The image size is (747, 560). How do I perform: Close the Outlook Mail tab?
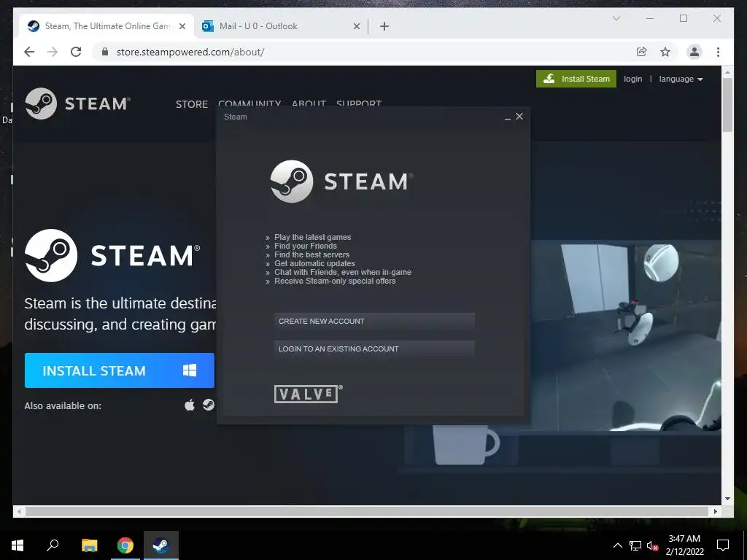coord(356,26)
